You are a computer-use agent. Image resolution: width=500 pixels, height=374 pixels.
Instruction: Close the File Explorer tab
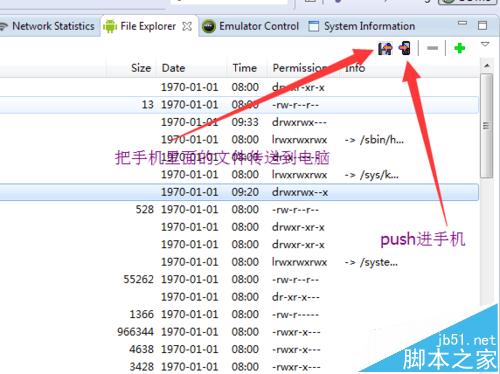coord(187,26)
